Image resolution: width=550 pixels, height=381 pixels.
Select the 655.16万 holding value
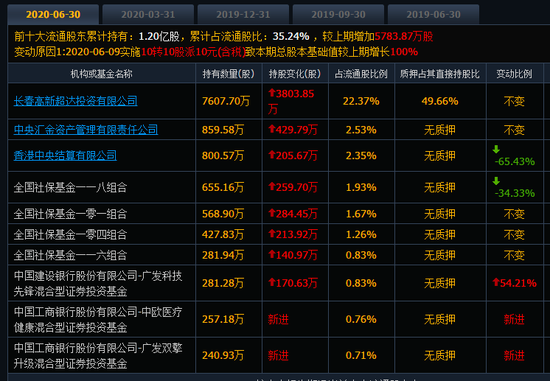[223, 187]
